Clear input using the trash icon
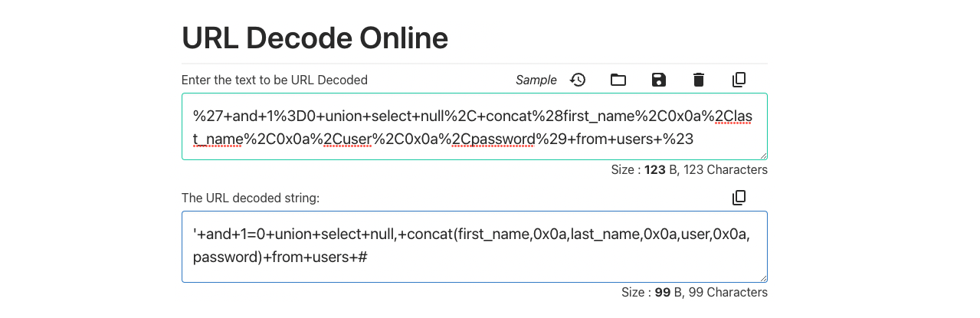This screenshot has height=318, width=980. tap(698, 80)
